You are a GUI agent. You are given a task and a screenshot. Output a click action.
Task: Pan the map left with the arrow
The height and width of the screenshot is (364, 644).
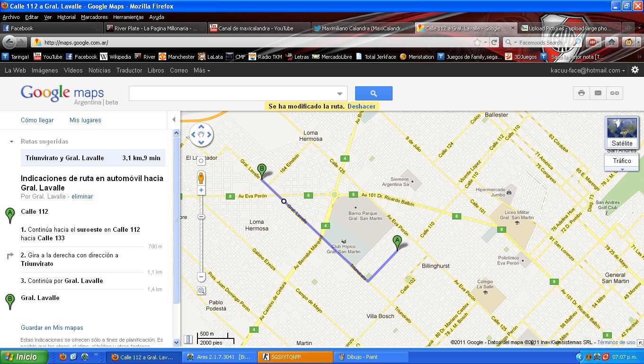[x=193, y=135]
